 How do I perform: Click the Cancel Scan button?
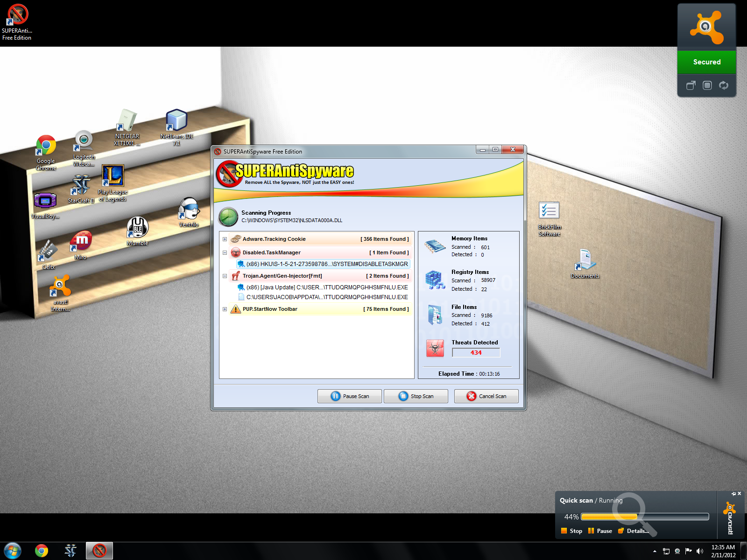(x=486, y=396)
